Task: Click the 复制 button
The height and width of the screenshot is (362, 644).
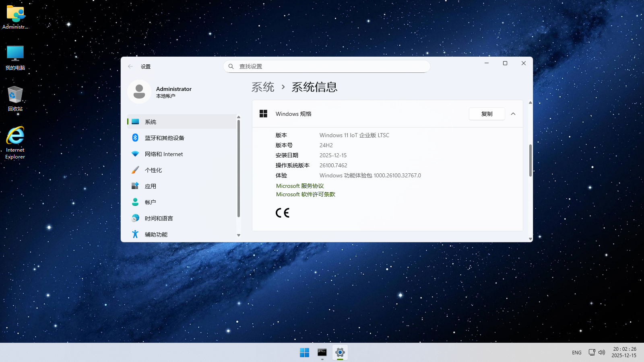Action: coord(487,114)
